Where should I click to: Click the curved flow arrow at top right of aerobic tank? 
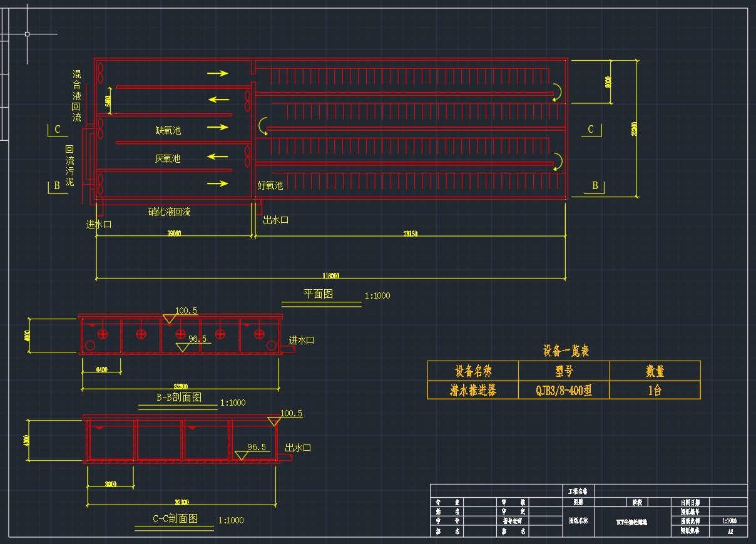pyautogui.click(x=556, y=92)
